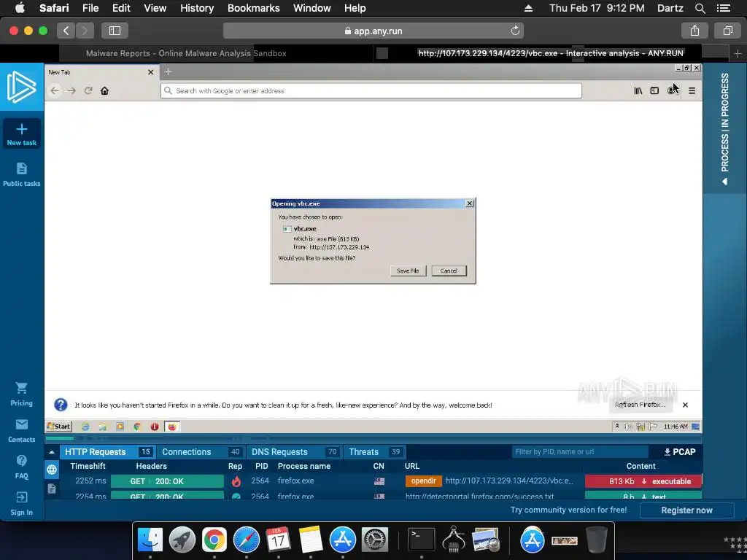
Task: Click the Filter by PID, name or url field
Action: click(x=580, y=452)
